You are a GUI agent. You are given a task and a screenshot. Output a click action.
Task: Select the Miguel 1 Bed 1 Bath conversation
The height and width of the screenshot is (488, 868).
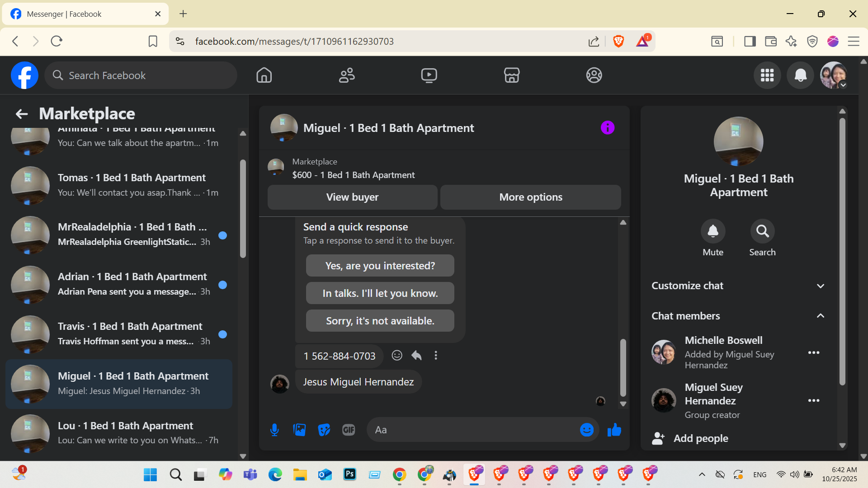(119, 384)
